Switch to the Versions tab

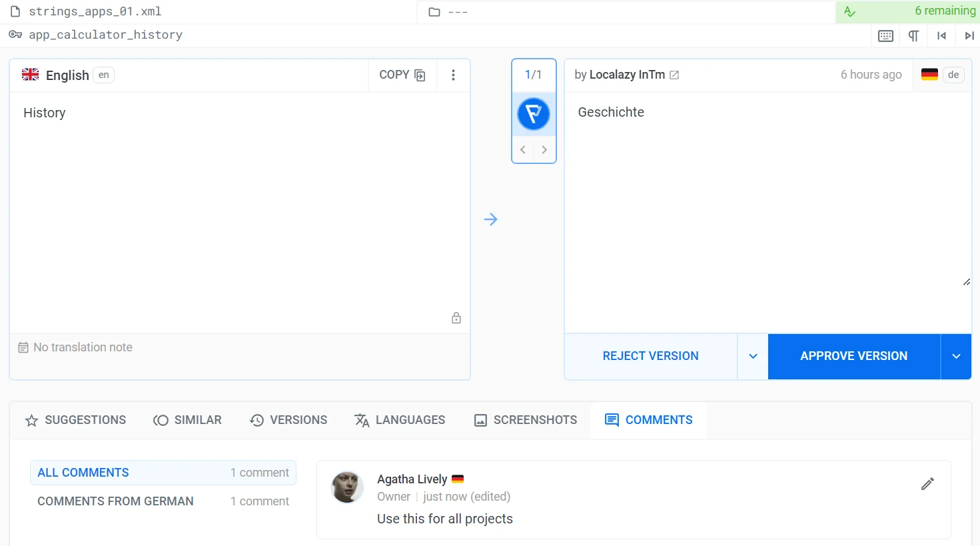288,420
